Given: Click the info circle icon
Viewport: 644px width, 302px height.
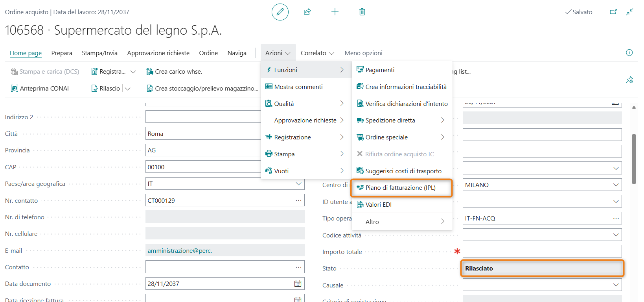Looking at the screenshot, I should point(629,53).
